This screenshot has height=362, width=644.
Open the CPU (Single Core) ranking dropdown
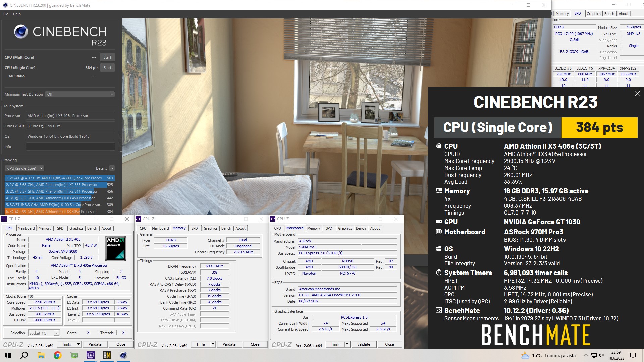24,168
